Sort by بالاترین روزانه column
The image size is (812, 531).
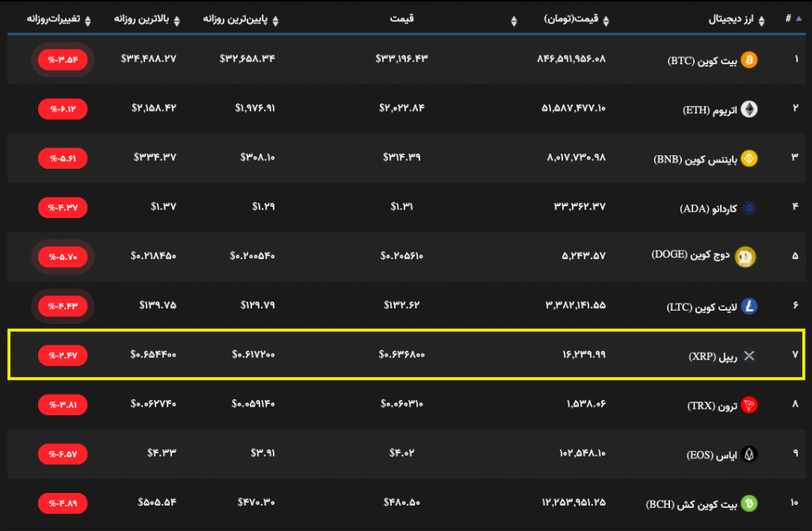(177, 20)
